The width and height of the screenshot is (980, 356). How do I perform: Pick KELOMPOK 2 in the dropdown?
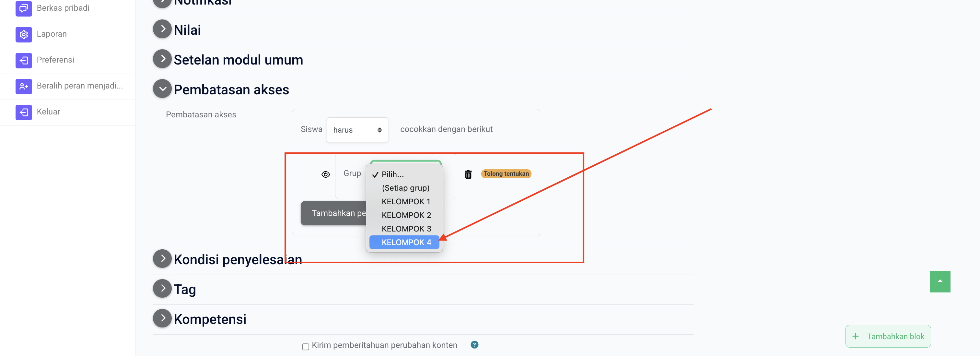(x=406, y=215)
